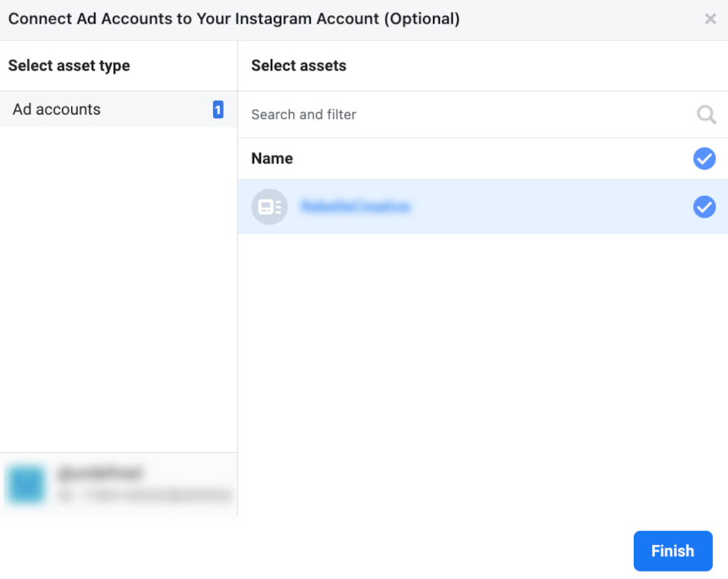Click the gray account thumbnail in the asset row
The image size is (728, 579).
pyautogui.click(x=269, y=206)
